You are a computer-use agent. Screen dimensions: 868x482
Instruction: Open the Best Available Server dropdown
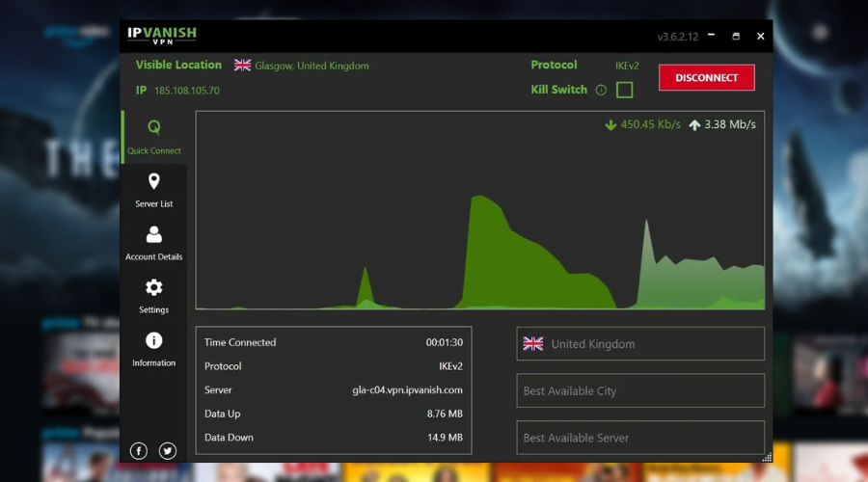coord(640,438)
